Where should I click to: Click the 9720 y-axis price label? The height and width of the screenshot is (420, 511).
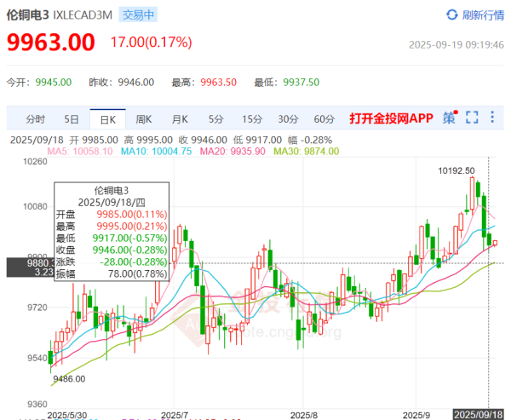[x=37, y=308]
